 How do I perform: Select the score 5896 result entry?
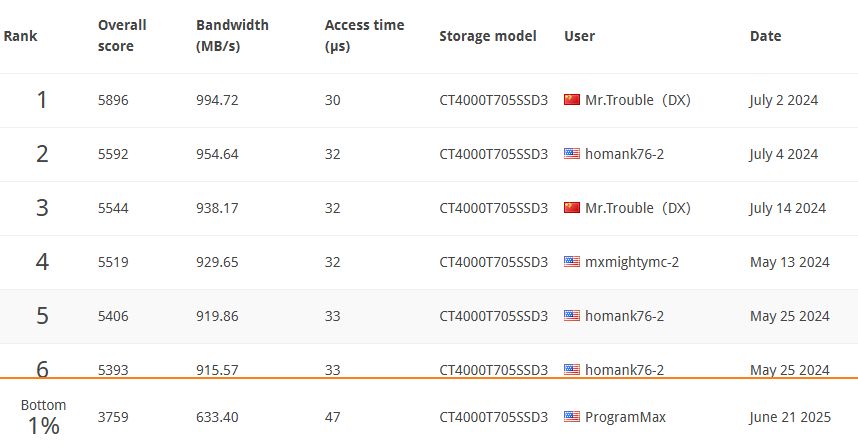(x=429, y=100)
